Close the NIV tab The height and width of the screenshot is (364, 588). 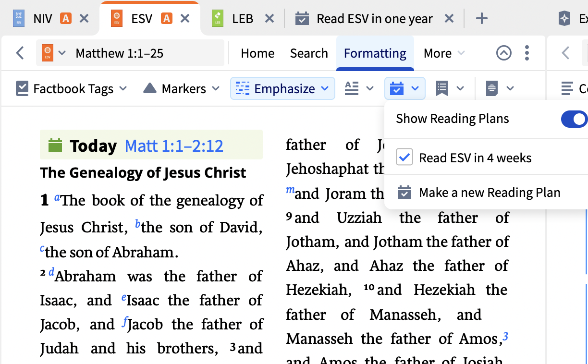tap(84, 19)
